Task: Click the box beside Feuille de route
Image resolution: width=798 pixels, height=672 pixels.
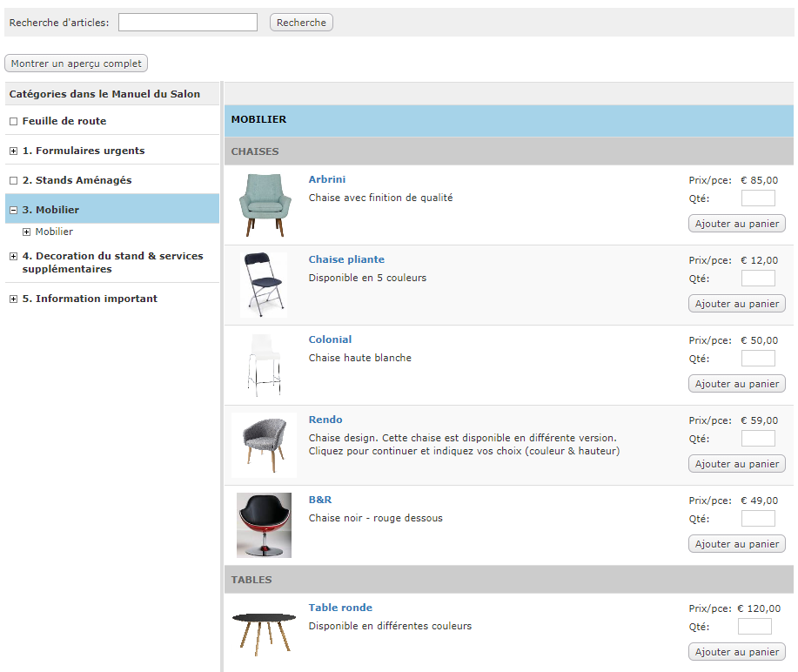Action: click(x=14, y=122)
